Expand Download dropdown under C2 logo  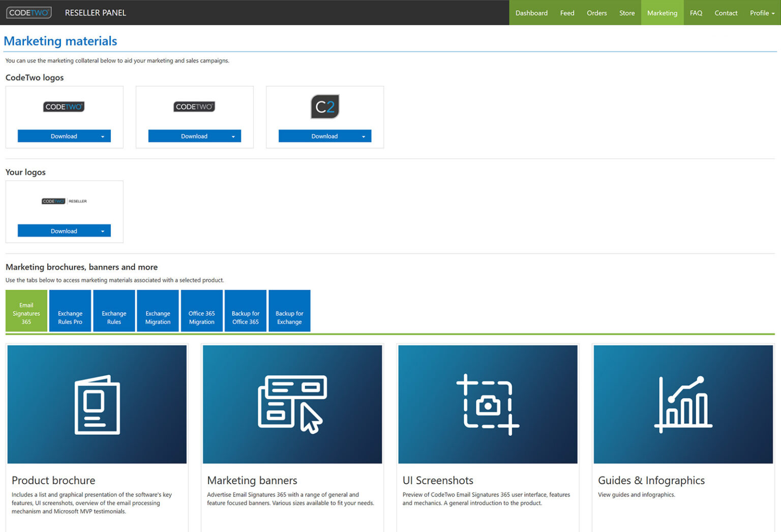click(x=364, y=137)
